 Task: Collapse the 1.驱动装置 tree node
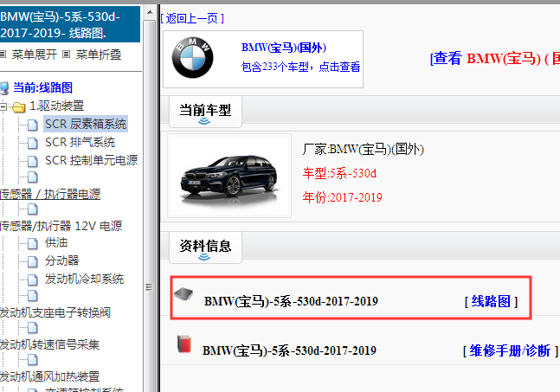pos(3,106)
